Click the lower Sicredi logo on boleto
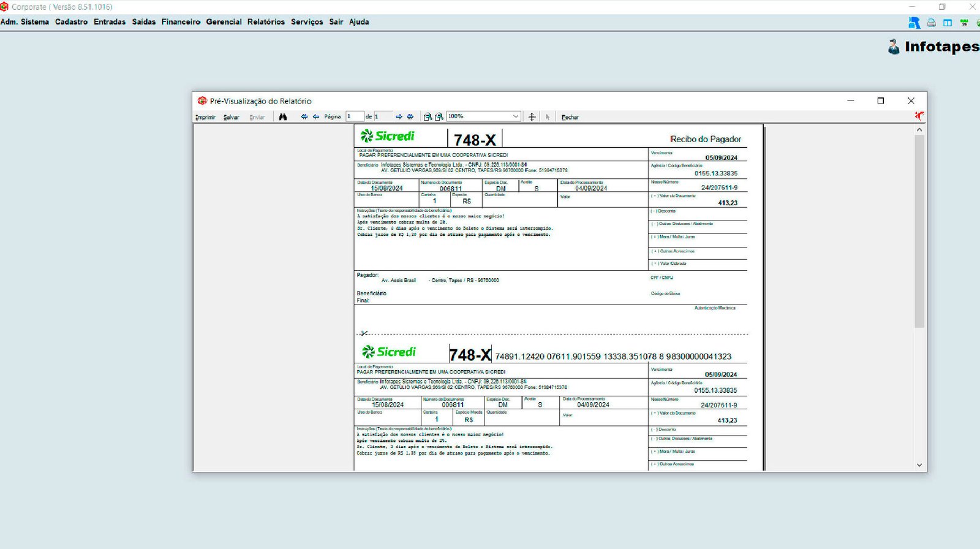Image resolution: width=980 pixels, height=549 pixels. coord(389,352)
